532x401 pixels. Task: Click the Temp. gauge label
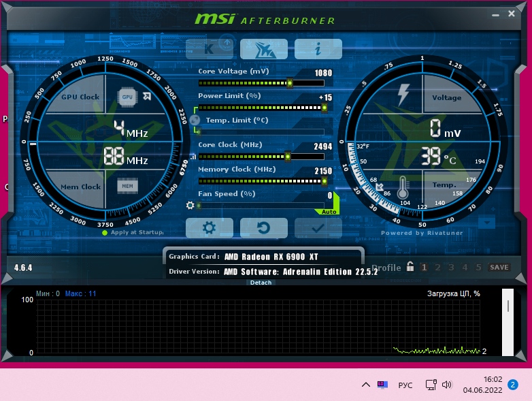[x=444, y=185]
